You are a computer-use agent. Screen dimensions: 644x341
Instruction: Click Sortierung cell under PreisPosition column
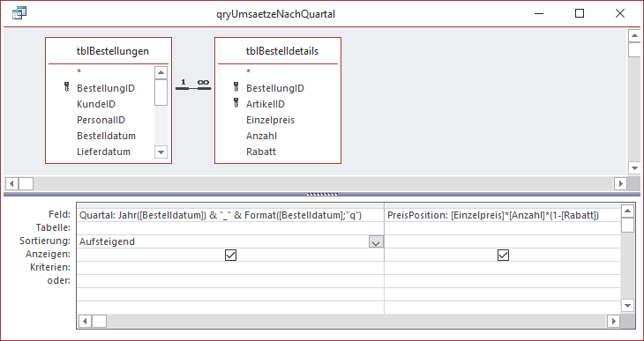pyautogui.click(x=502, y=241)
